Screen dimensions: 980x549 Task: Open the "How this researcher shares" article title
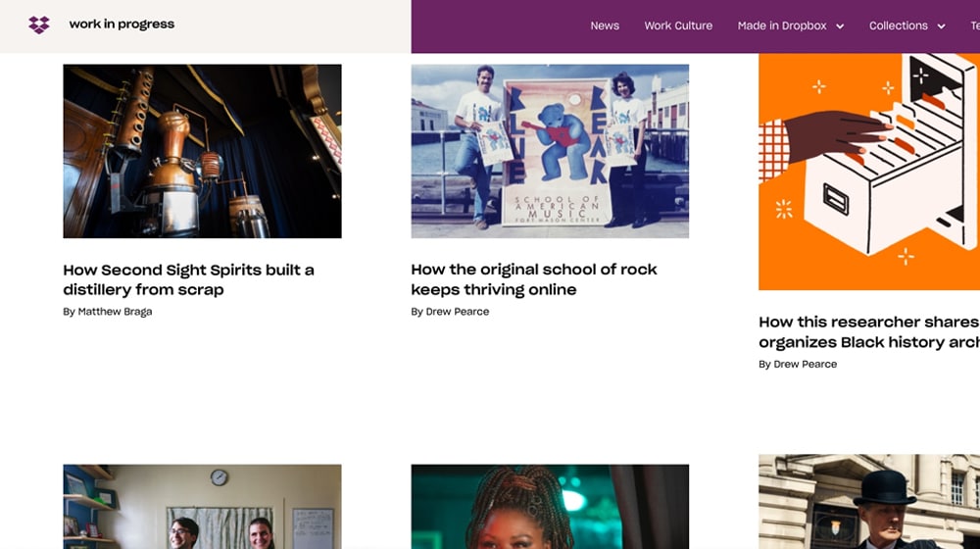click(869, 331)
